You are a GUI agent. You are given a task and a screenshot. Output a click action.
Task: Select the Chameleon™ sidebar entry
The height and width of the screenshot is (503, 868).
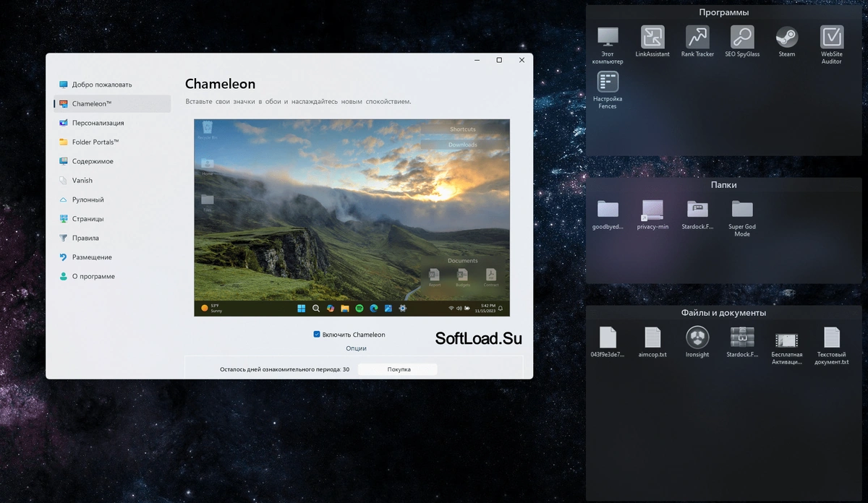[x=112, y=104]
